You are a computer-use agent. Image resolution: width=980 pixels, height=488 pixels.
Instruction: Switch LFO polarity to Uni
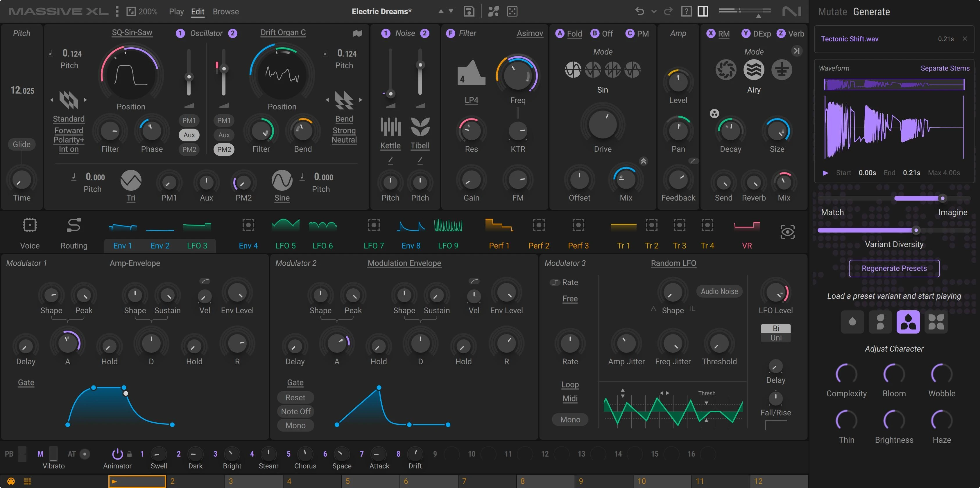coord(776,338)
